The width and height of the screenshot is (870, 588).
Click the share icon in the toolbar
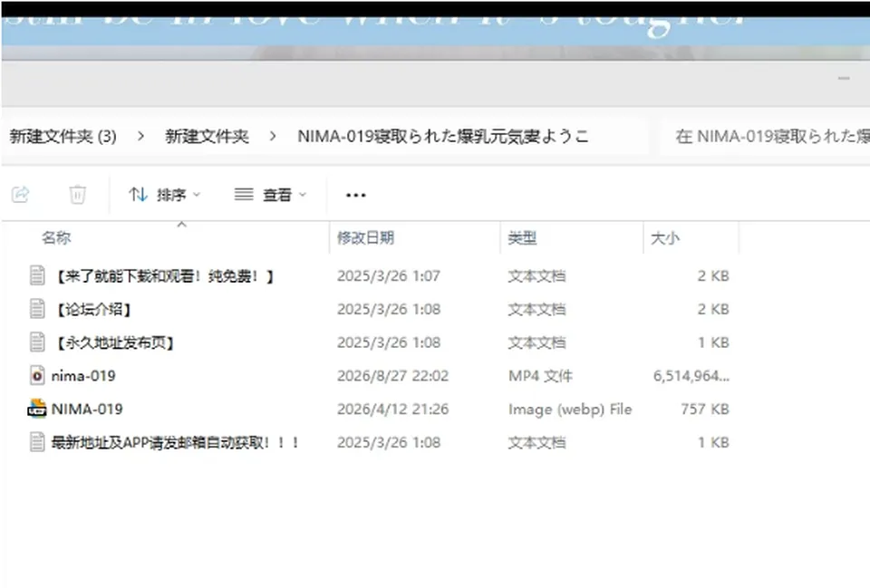21,195
